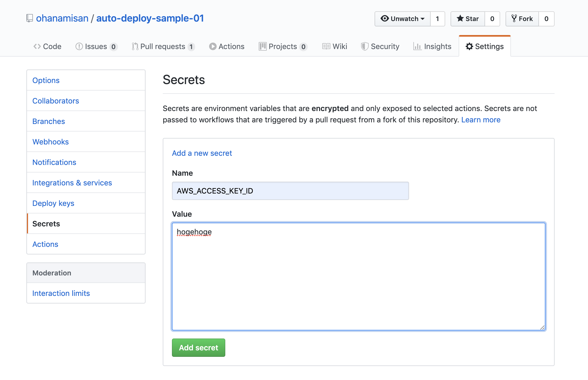Click the Projects icon
The image size is (588, 380).
click(262, 46)
